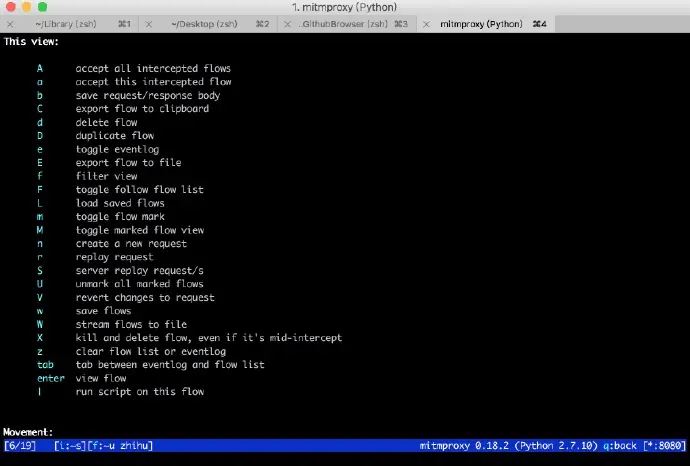Select the mitmproxy (Python) tab

coord(488,24)
